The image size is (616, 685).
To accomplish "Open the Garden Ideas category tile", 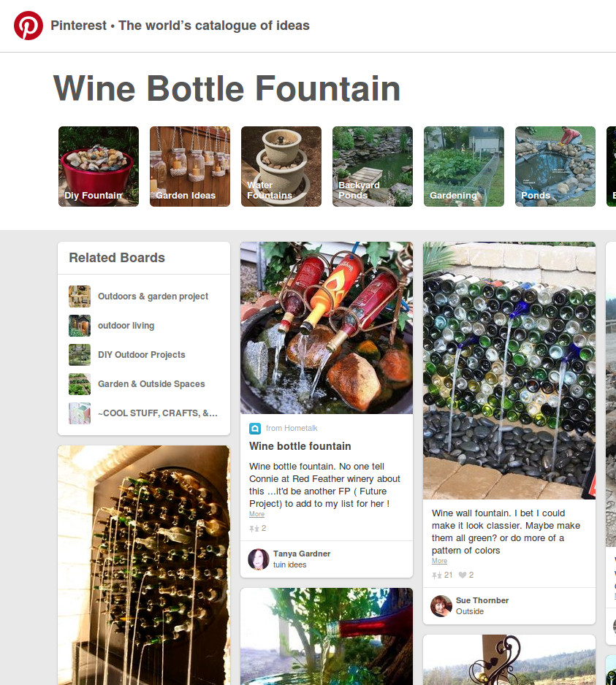I will [190, 167].
